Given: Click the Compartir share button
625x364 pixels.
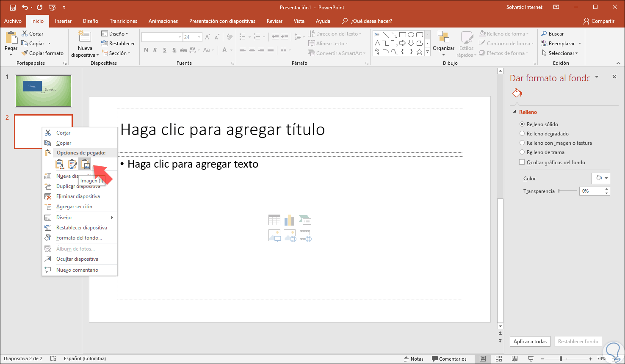Looking at the screenshot, I should pyautogui.click(x=599, y=21).
